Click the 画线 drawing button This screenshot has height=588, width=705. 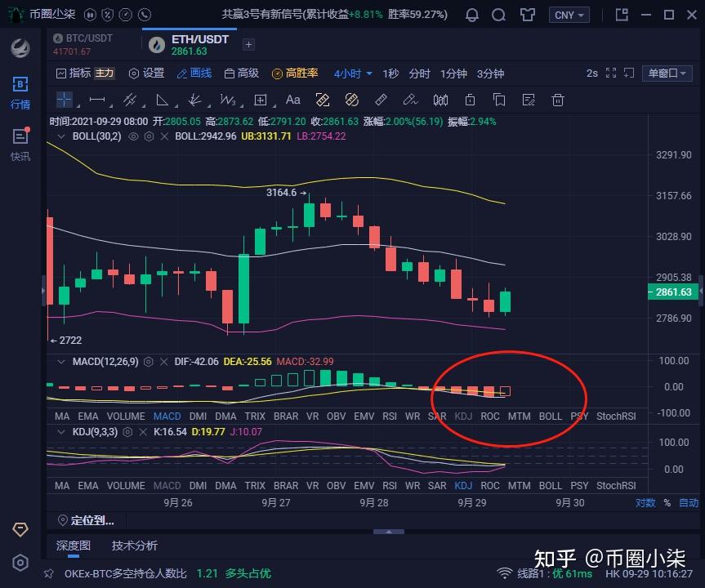point(194,73)
